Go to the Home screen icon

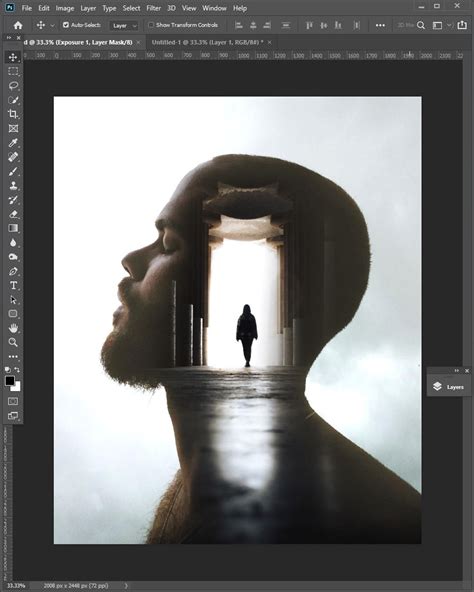18,25
